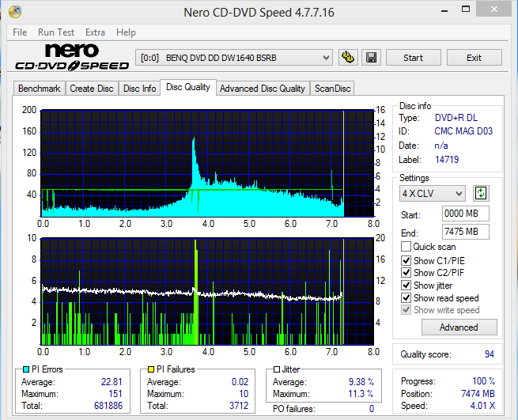Click PI Errors total 681886
This screenshot has height=420, width=518.
pos(108,406)
